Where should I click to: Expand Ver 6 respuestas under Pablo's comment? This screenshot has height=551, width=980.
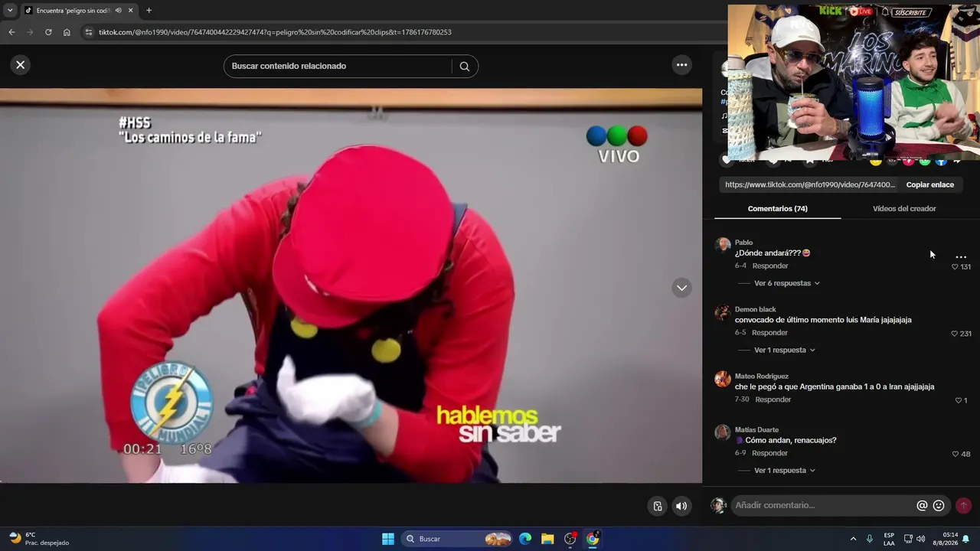tap(786, 283)
